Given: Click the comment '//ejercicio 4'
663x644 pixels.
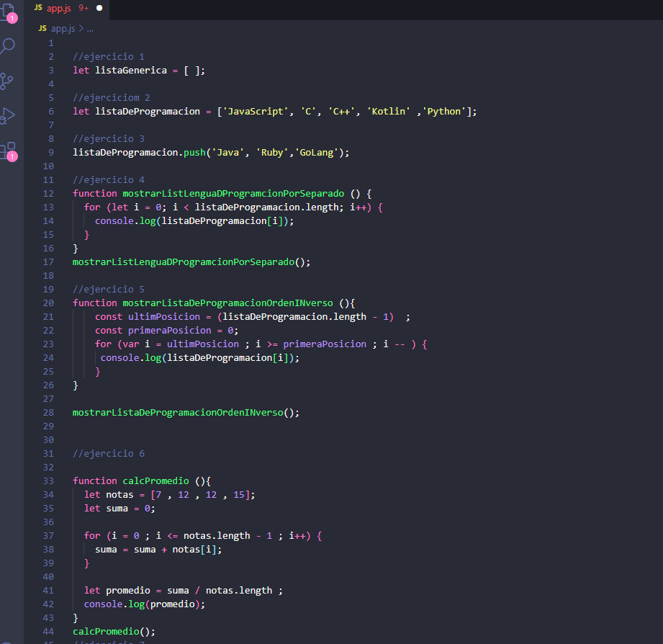Looking at the screenshot, I should (108, 180).
